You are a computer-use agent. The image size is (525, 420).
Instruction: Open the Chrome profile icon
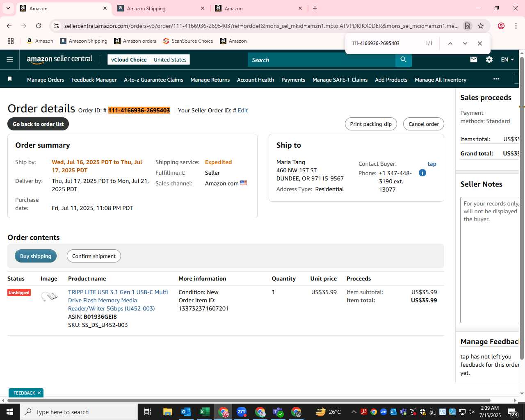[501, 26]
